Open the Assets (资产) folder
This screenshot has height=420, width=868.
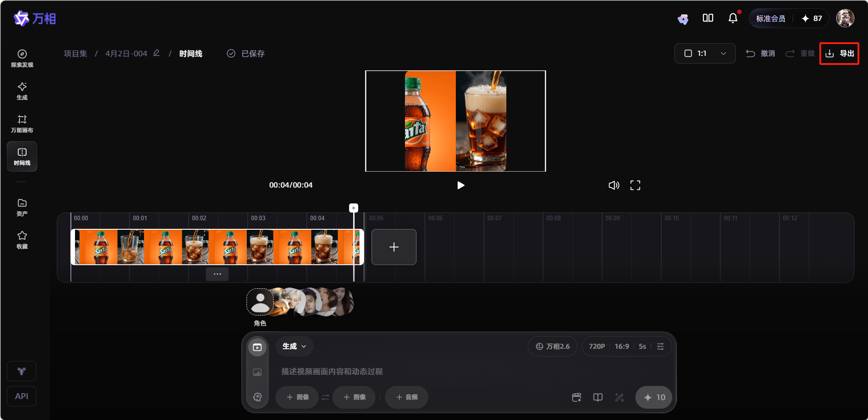[22, 207]
